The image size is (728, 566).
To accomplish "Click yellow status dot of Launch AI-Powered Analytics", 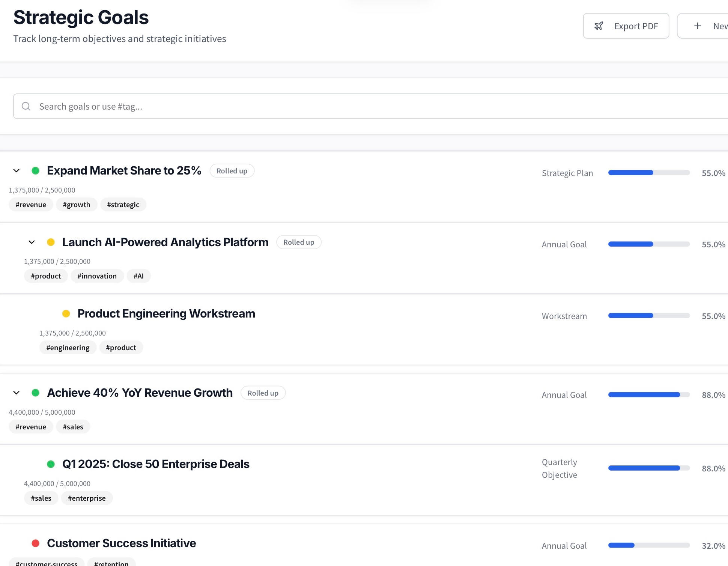I will (51, 242).
